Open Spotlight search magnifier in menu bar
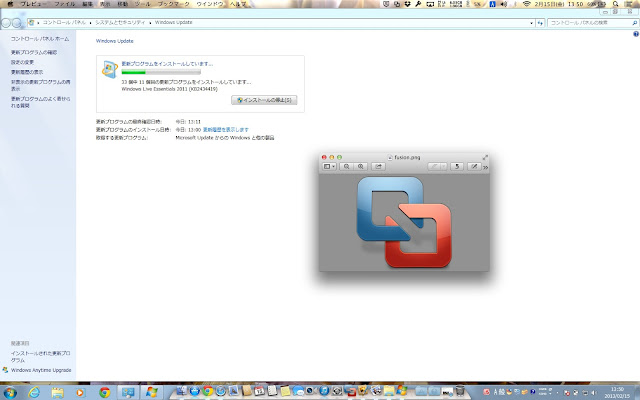Image resolution: width=640 pixels, height=400 pixels. coord(616,4)
